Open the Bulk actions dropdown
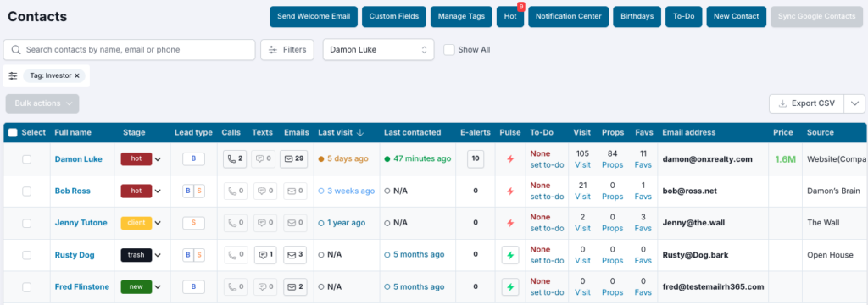 (42, 103)
